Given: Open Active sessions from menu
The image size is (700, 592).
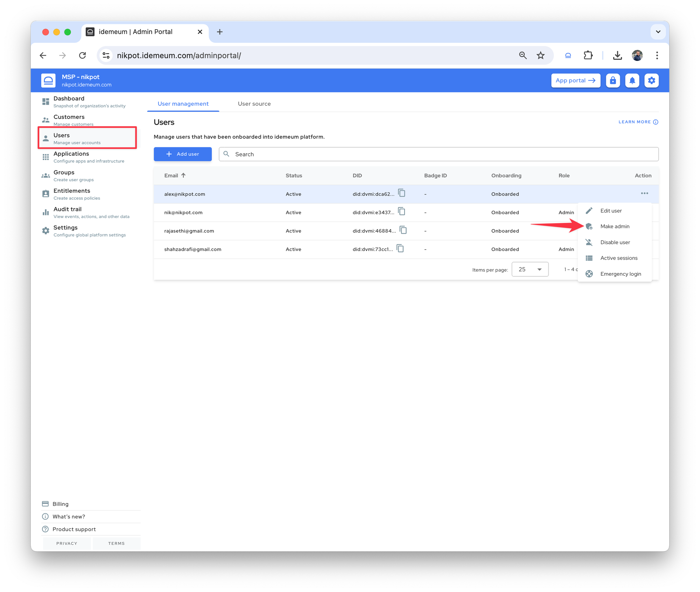Looking at the screenshot, I should point(615,258).
